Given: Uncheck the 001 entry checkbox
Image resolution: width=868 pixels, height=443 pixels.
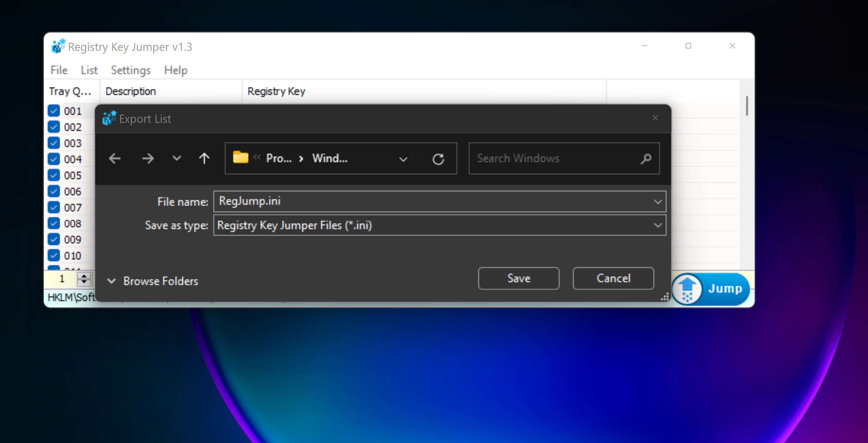Looking at the screenshot, I should click(54, 111).
